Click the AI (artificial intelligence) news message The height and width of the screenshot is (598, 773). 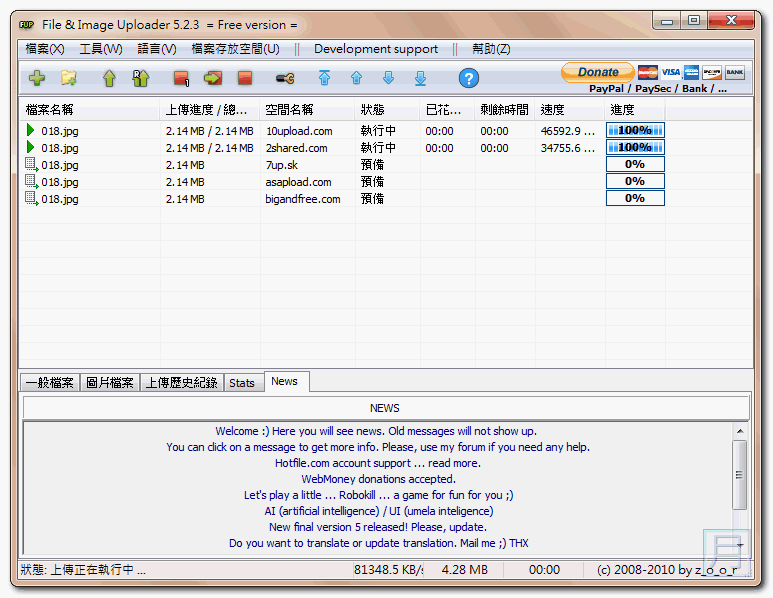[379, 511]
